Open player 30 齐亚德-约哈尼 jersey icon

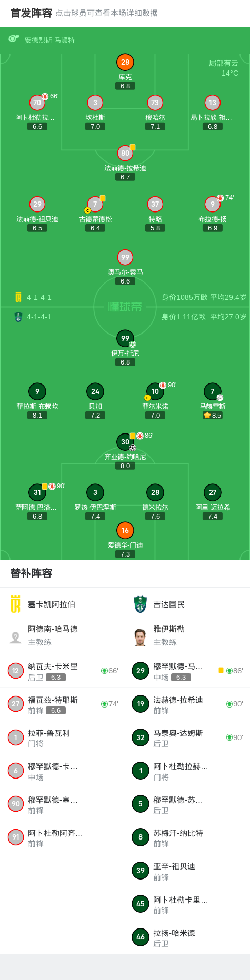pos(125,442)
